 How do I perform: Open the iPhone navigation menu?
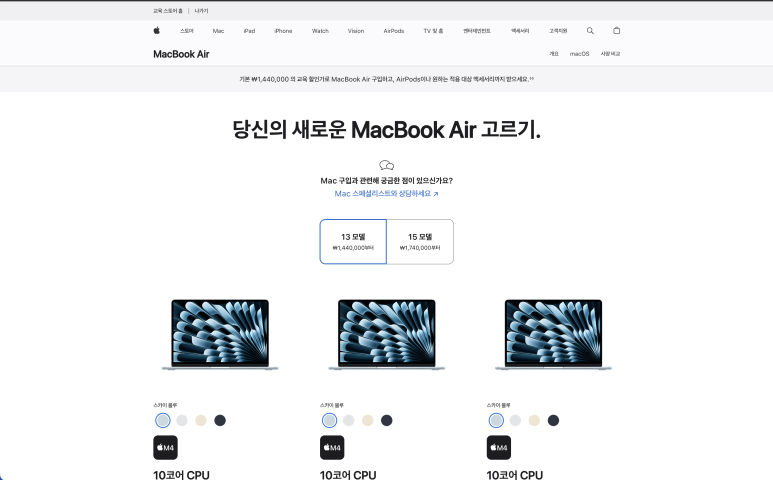[x=283, y=31]
